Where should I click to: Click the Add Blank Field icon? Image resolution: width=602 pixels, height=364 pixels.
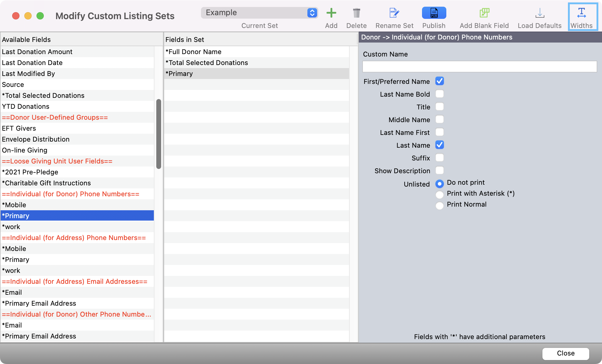click(484, 13)
